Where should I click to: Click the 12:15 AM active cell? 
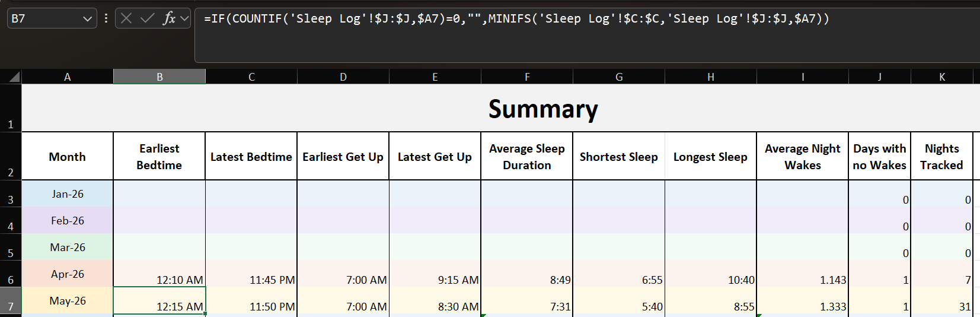coord(159,300)
